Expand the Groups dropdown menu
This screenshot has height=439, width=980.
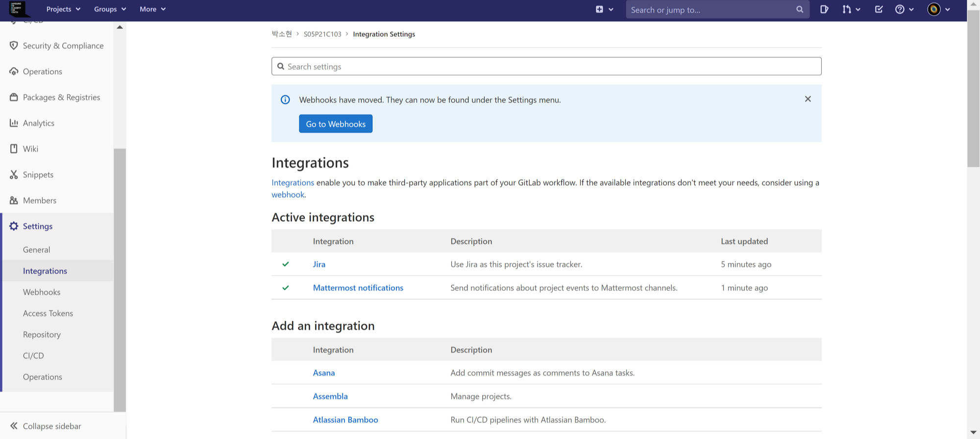coord(110,9)
